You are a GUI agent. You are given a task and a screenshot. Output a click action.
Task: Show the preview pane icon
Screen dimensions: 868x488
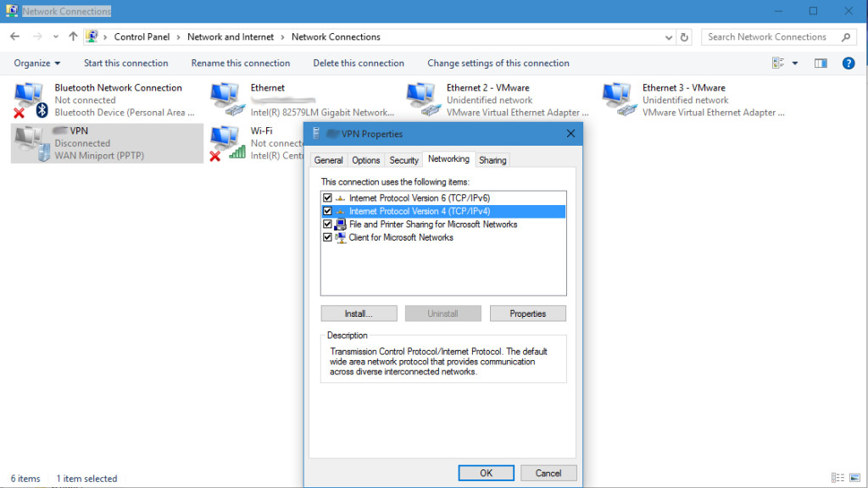[820, 63]
